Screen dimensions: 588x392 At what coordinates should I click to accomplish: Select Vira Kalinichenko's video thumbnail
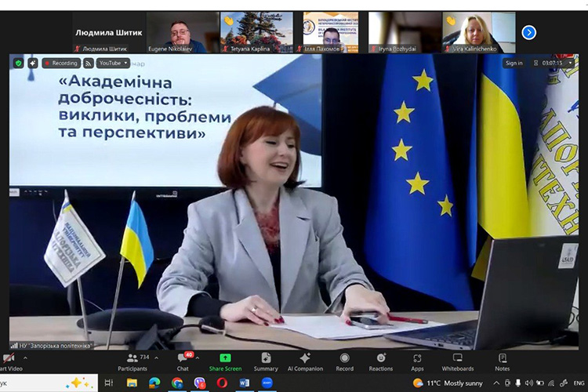click(x=478, y=32)
